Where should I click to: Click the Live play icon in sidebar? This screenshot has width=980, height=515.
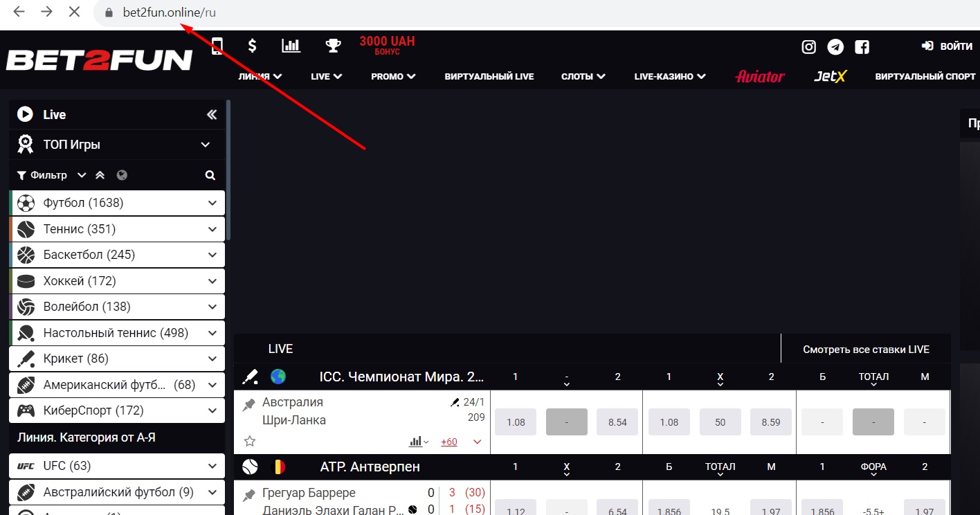click(25, 114)
